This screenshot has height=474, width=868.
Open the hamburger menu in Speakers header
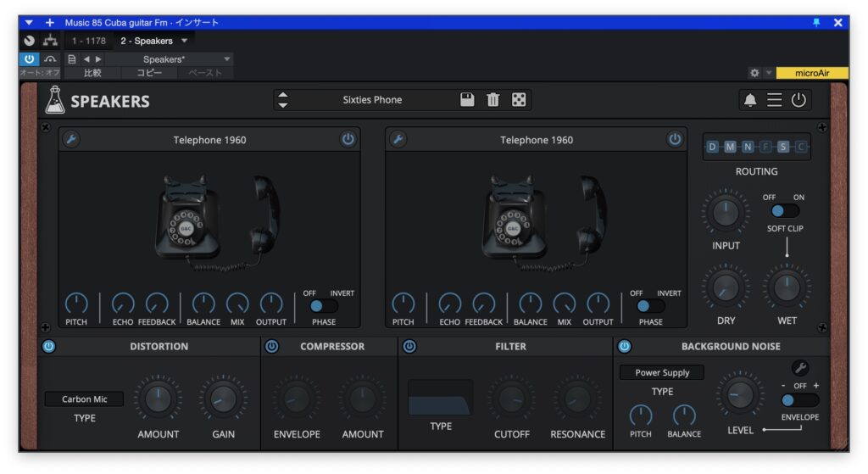tap(775, 100)
